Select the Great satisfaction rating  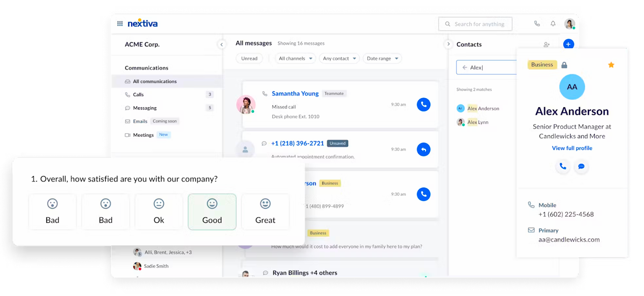[265, 212]
